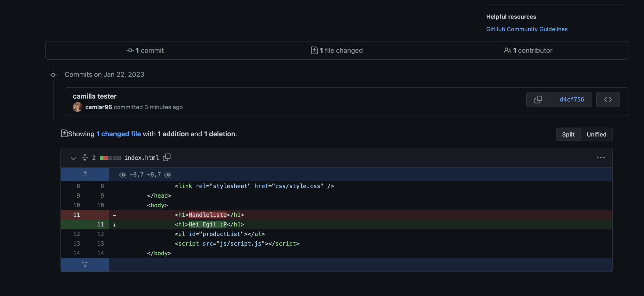Expand all lines icon beside index.html

tap(85, 157)
